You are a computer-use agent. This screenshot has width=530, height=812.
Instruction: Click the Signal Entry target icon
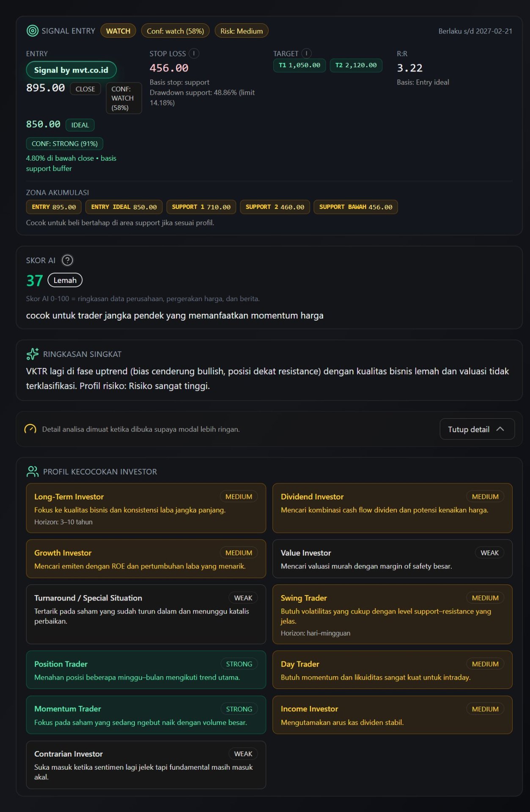coord(32,30)
